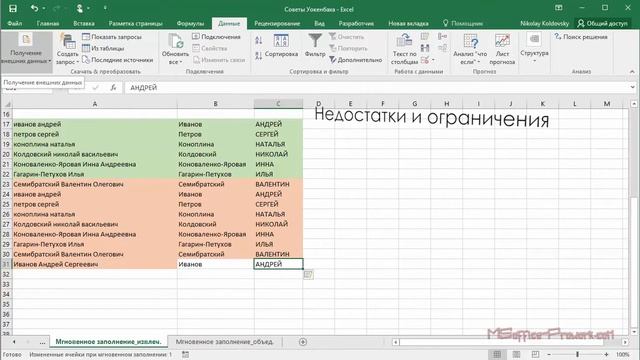The height and width of the screenshot is (360, 640).
Task: Select column A header
Action: point(95,104)
